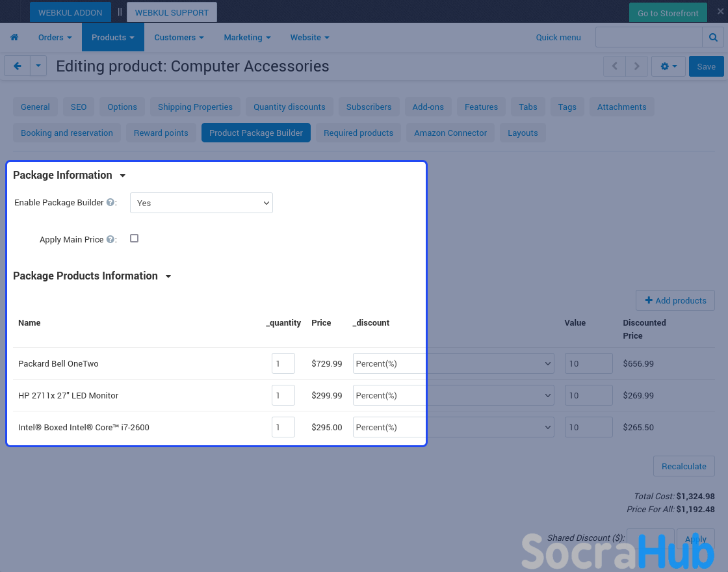The image size is (728, 572).
Task: Open the Quantity discounts tab
Action: (x=289, y=107)
